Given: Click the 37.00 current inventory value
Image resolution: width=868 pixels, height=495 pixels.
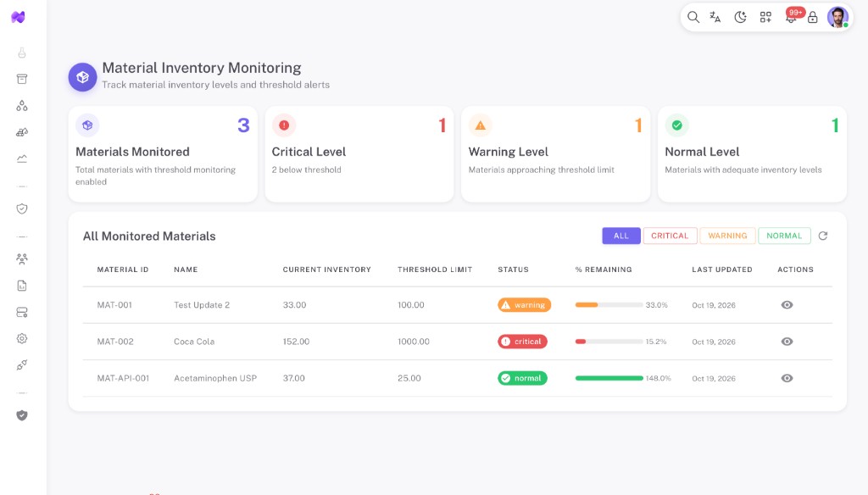Looking at the screenshot, I should (x=294, y=378).
